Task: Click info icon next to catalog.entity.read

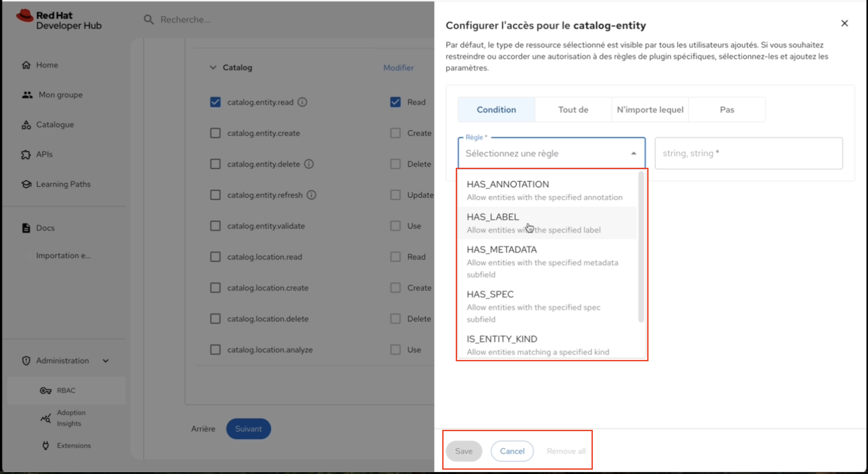Action: [x=302, y=102]
